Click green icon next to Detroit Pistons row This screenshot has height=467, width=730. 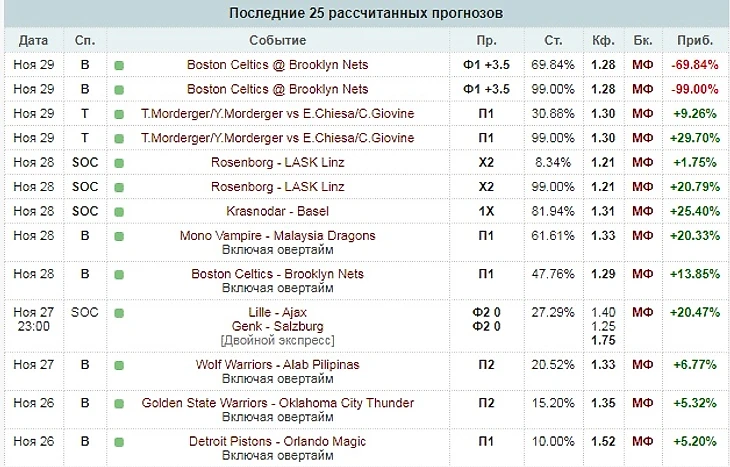tap(119, 442)
